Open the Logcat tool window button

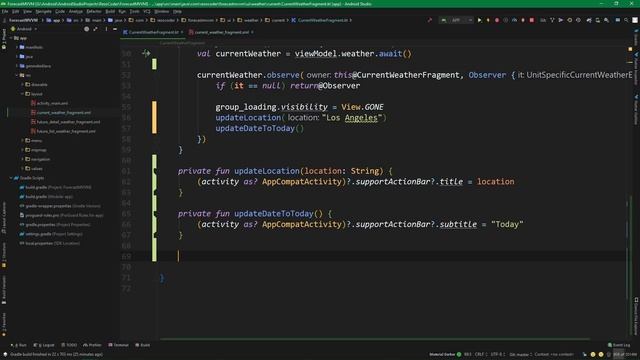[x=44, y=345]
